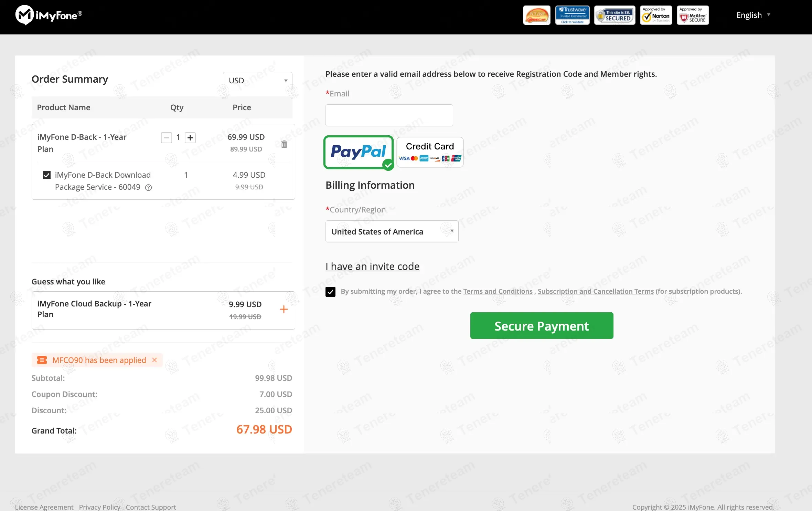Click the Norton approved security badge
The height and width of the screenshot is (511, 812).
(656, 15)
